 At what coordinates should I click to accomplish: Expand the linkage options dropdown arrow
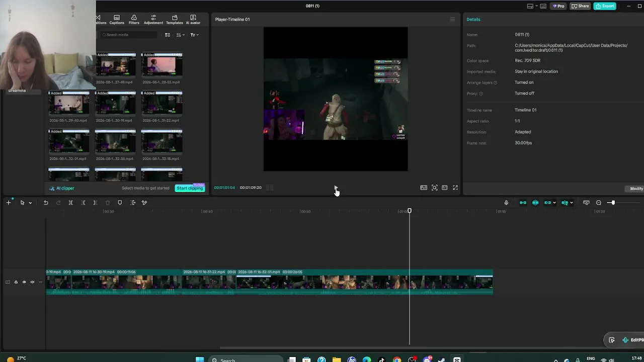pos(554,203)
